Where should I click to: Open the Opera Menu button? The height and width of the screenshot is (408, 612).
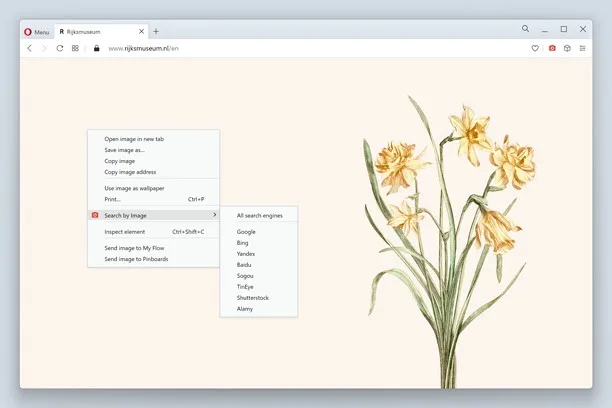coord(37,32)
